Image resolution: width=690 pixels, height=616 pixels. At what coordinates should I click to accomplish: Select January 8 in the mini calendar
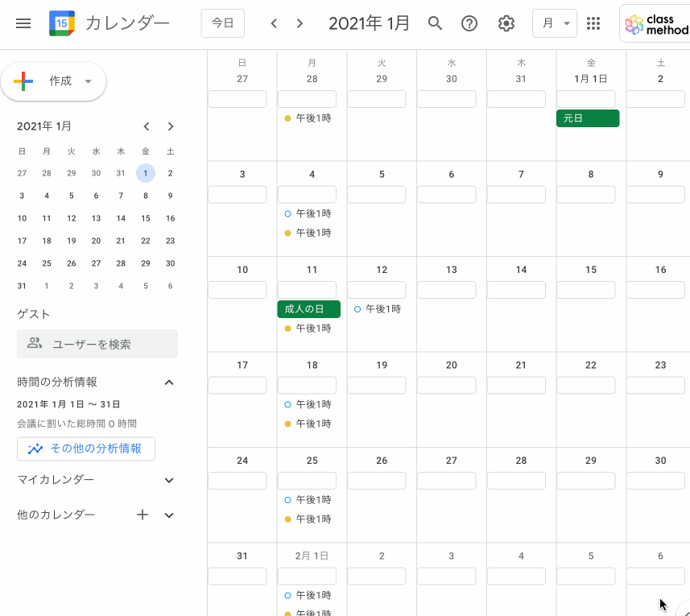coord(145,196)
